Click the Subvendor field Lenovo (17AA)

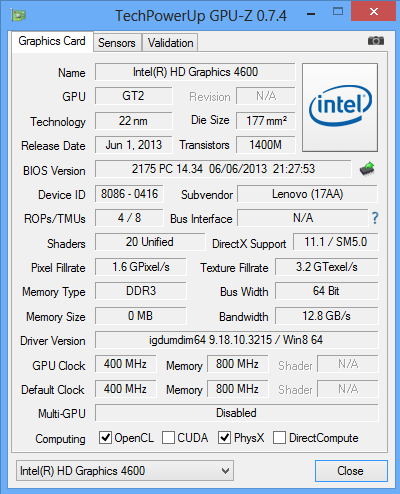[x=307, y=194]
